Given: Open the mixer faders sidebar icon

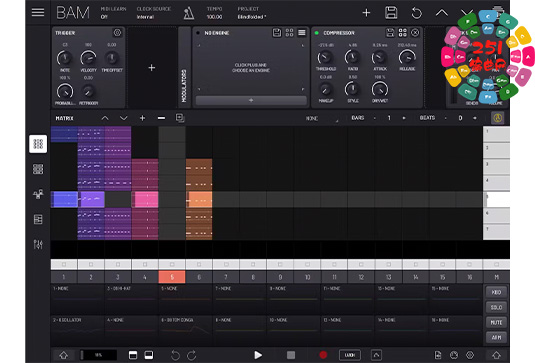Looking at the screenshot, I should pos(38,244).
